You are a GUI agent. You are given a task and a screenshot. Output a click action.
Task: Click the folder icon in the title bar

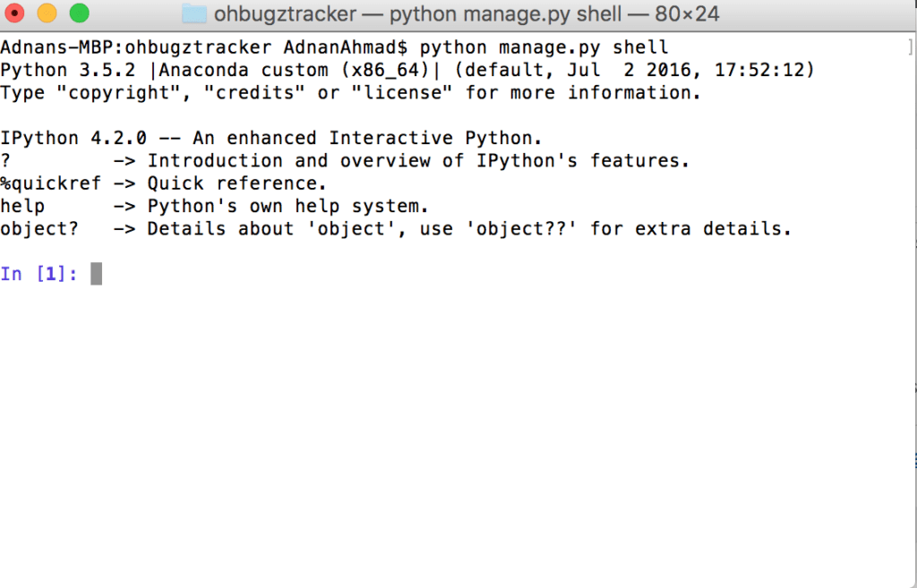[193, 14]
